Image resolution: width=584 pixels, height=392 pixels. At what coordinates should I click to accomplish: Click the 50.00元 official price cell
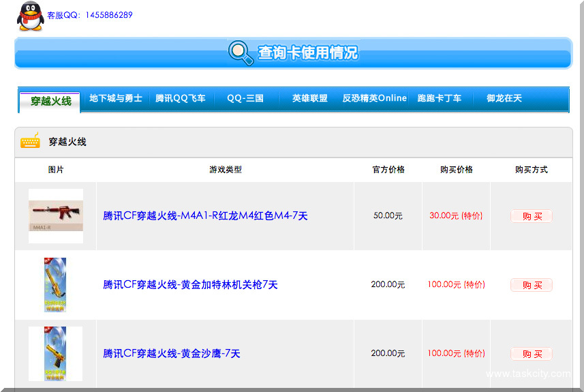(388, 215)
